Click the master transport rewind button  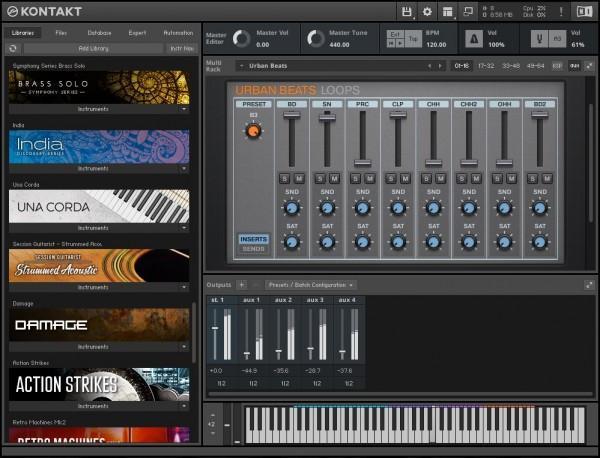click(391, 43)
